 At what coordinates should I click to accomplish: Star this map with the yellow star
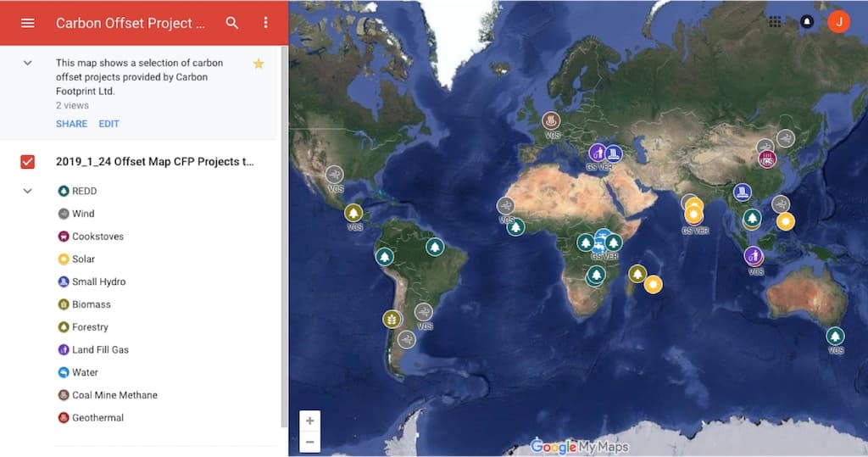click(259, 64)
